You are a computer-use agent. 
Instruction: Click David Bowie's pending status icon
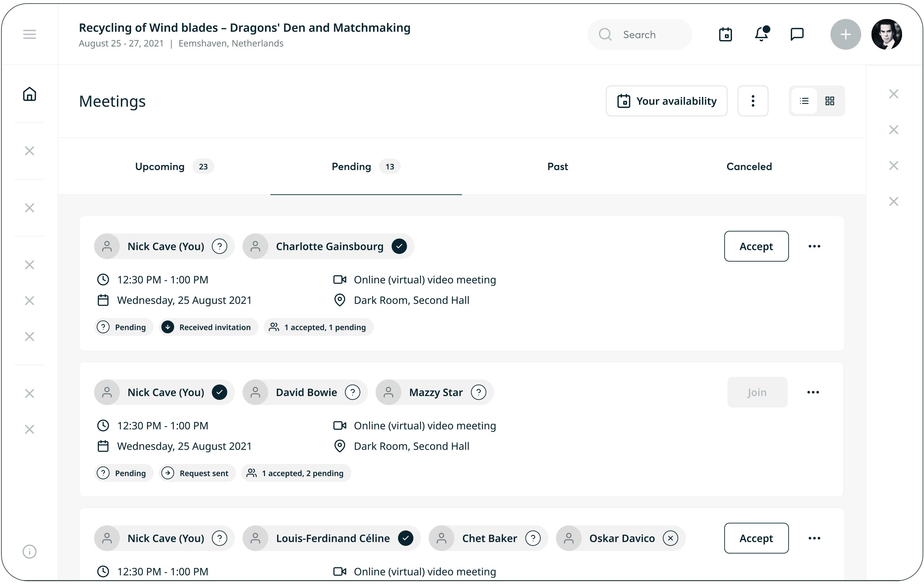click(352, 392)
